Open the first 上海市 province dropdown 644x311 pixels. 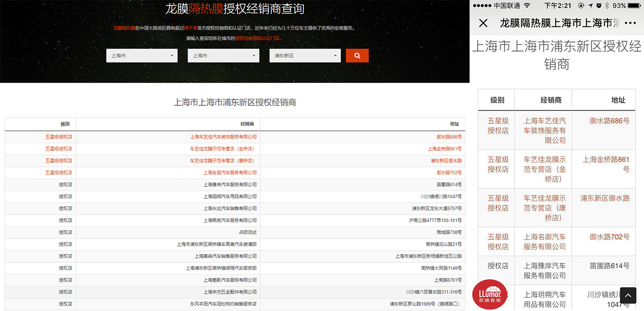point(142,55)
